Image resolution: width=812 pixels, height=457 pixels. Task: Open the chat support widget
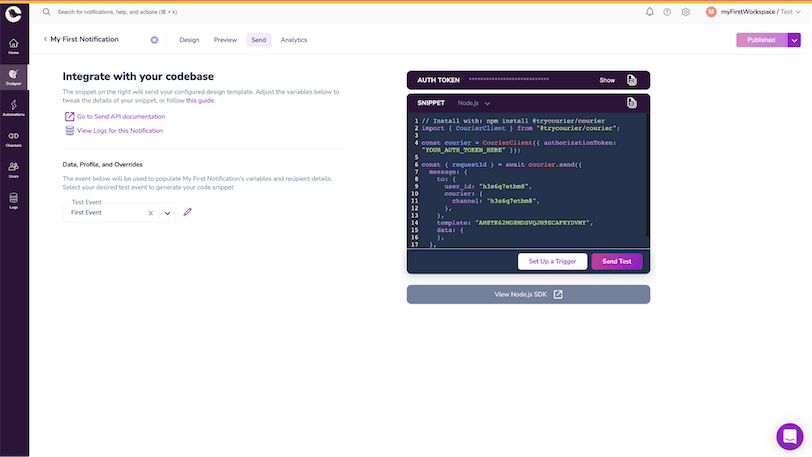(x=790, y=436)
